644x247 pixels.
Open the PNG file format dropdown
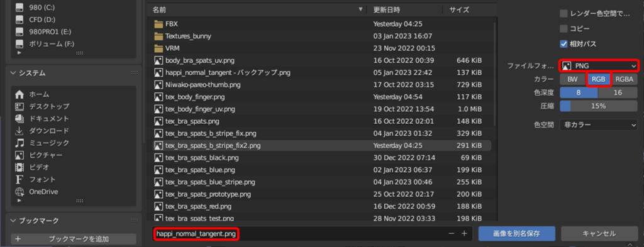[599, 65]
